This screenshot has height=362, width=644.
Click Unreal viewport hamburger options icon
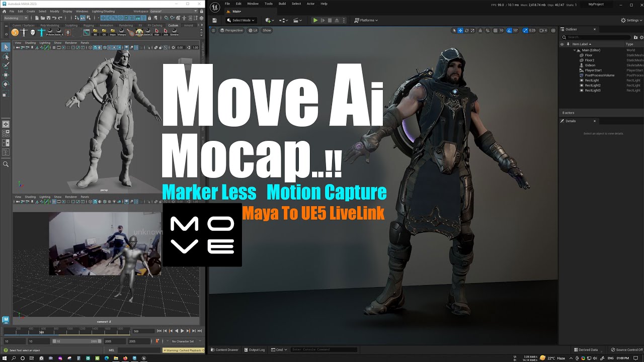tap(213, 30)
